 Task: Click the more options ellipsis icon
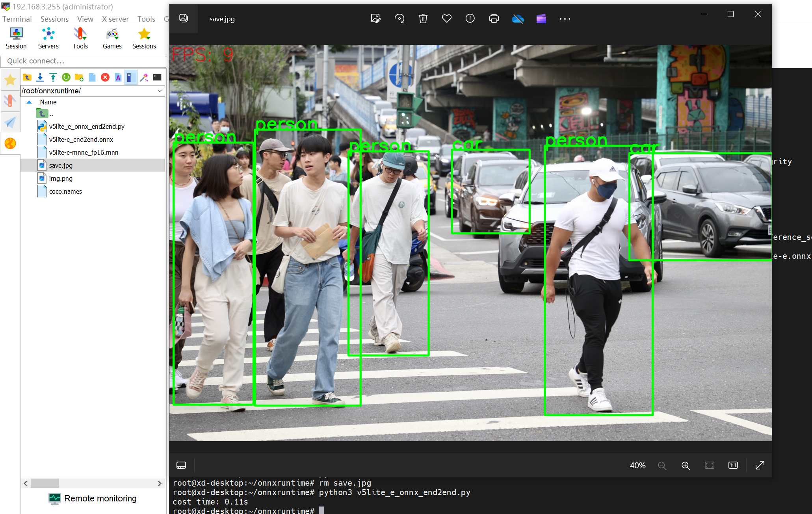tap(565, 19)
